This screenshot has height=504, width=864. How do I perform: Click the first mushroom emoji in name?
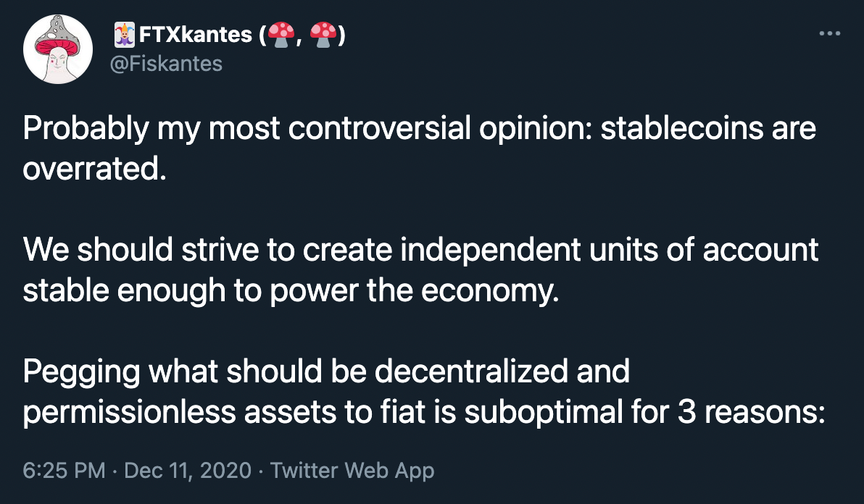(x=281, y=35)
